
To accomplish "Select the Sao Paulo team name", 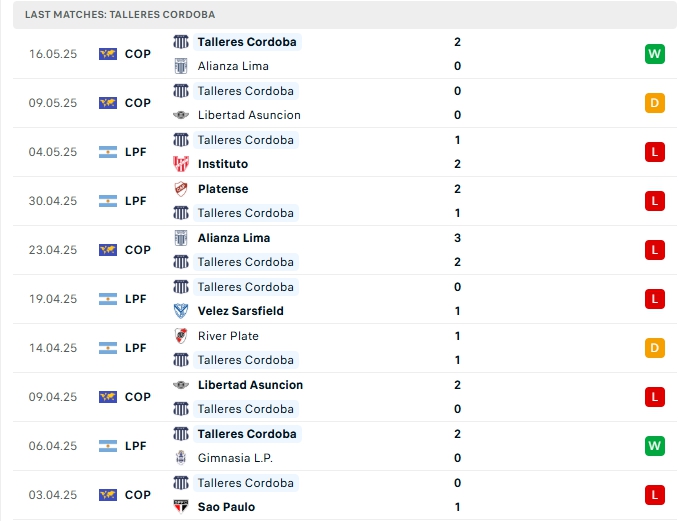I will click(226, 507).
